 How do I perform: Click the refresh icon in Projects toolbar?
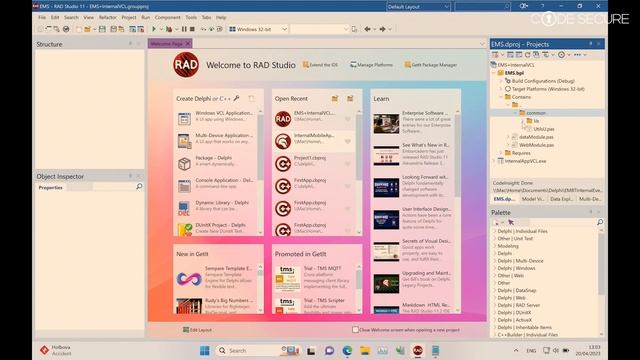527,54
